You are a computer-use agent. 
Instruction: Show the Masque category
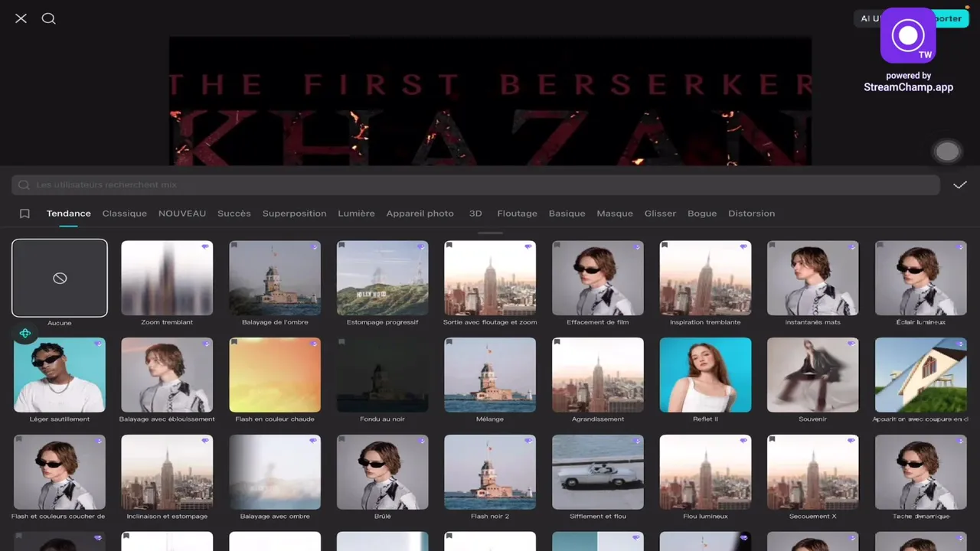(615, 214)
